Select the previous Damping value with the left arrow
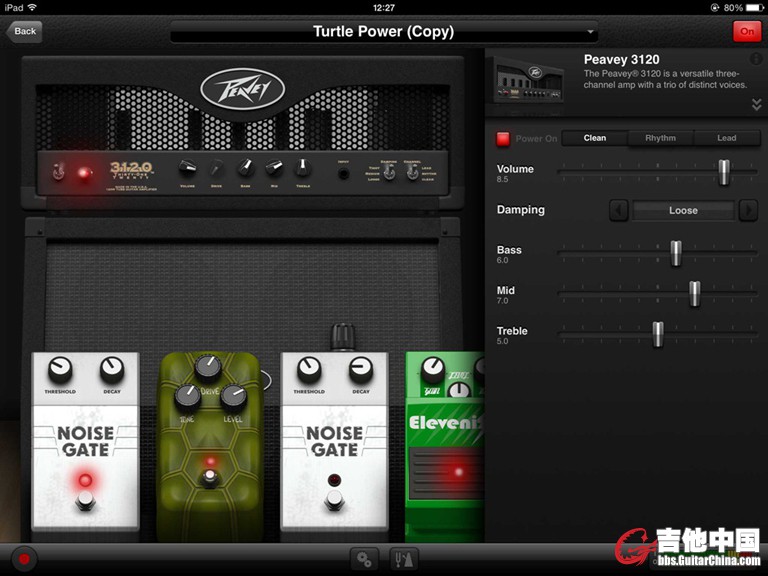Image resolution: width=768 pixels, height=576 pixels. [x=619, y=211]
